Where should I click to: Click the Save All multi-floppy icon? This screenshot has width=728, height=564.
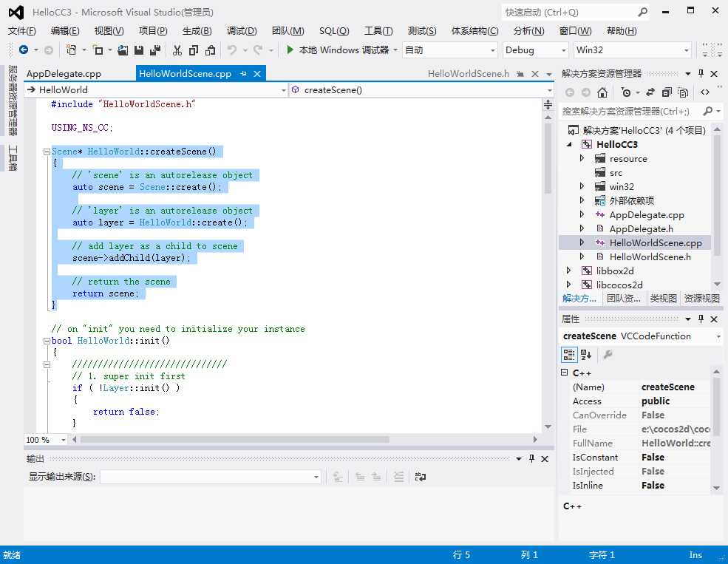tap(155, 50)
